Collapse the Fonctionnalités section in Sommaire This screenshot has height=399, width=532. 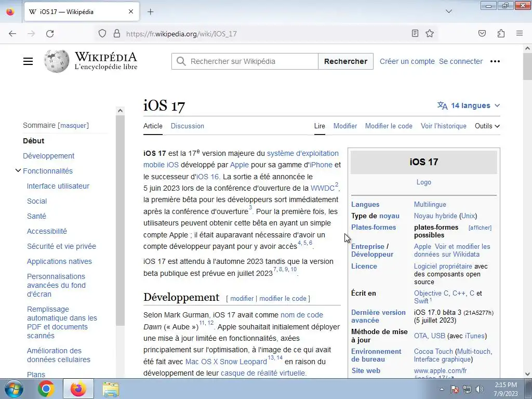click(x=18, y=170)
